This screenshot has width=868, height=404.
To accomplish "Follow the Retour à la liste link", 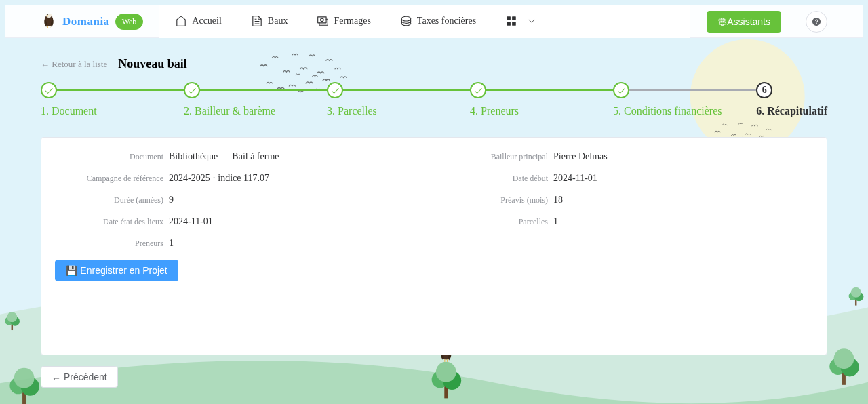I will click(x=74, y=64).
